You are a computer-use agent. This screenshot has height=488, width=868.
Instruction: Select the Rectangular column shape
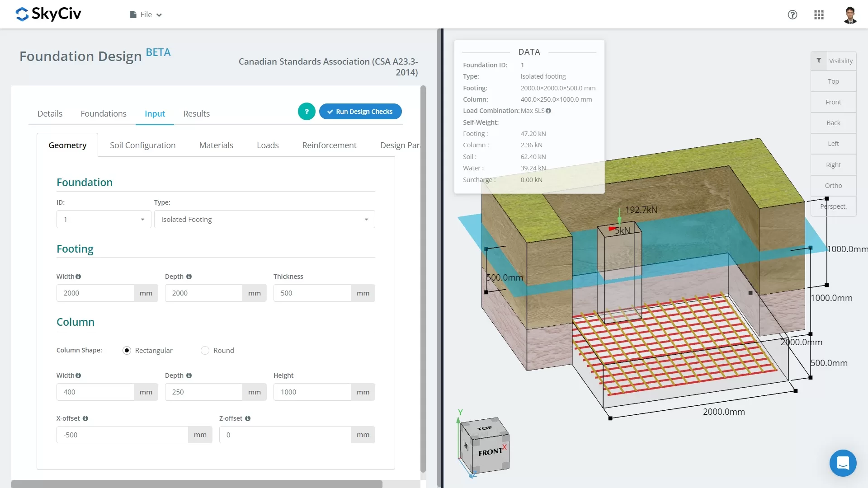click(x=127, y=351)
